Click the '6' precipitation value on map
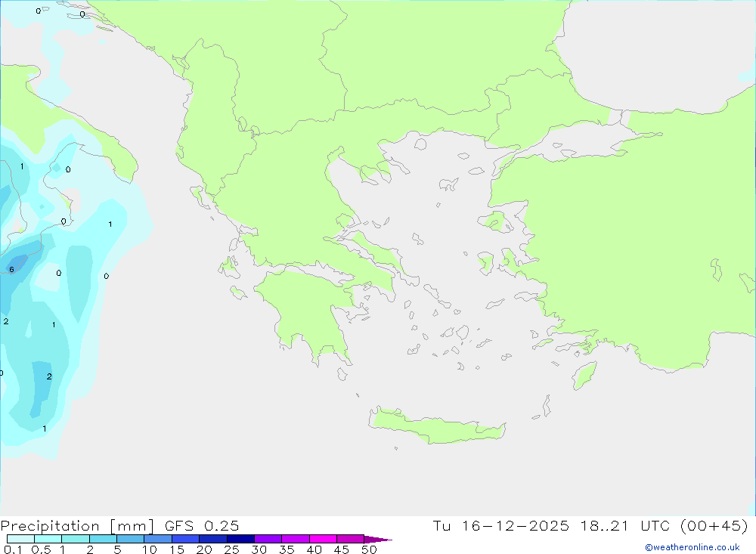This screenshot has height=554, width=756. [11, 270]
